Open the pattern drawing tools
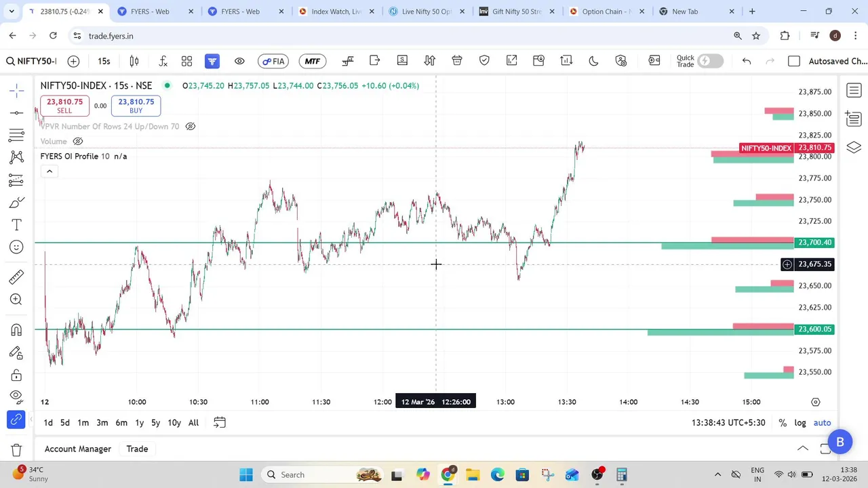This screenshot has height=488, width=868. coord(17,157)
